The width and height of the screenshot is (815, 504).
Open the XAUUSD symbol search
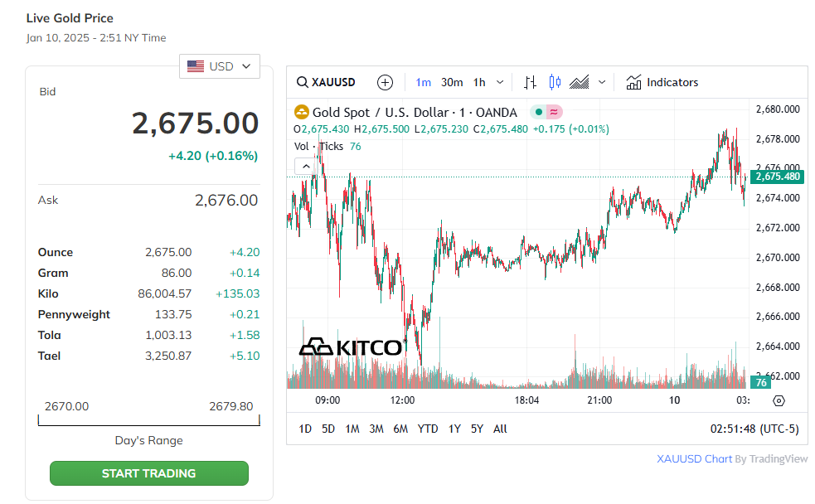pos(326,82)
